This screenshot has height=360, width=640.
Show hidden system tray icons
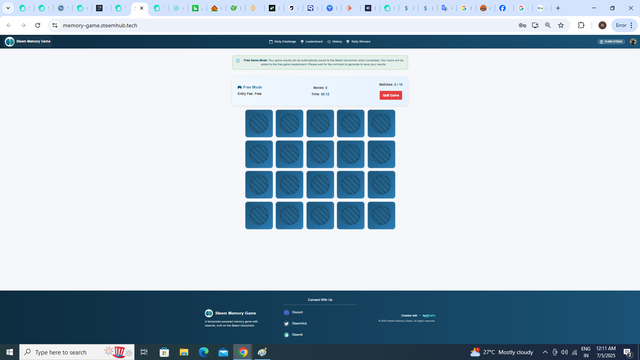[x=545, y=352]
